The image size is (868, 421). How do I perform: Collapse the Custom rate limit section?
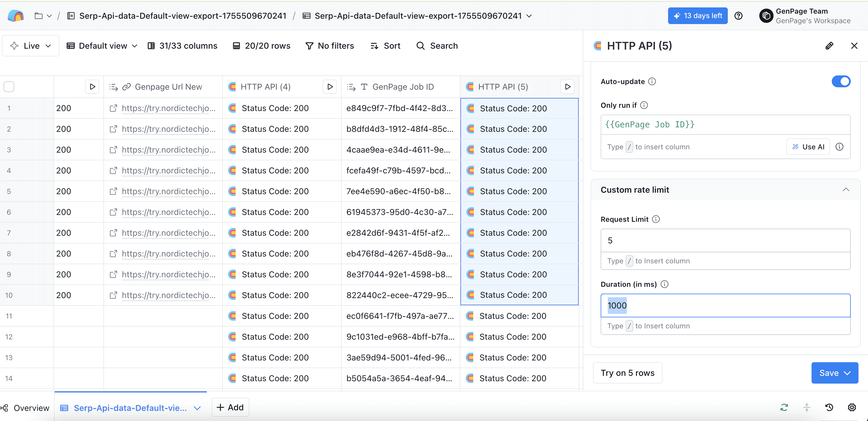(846, 190)
